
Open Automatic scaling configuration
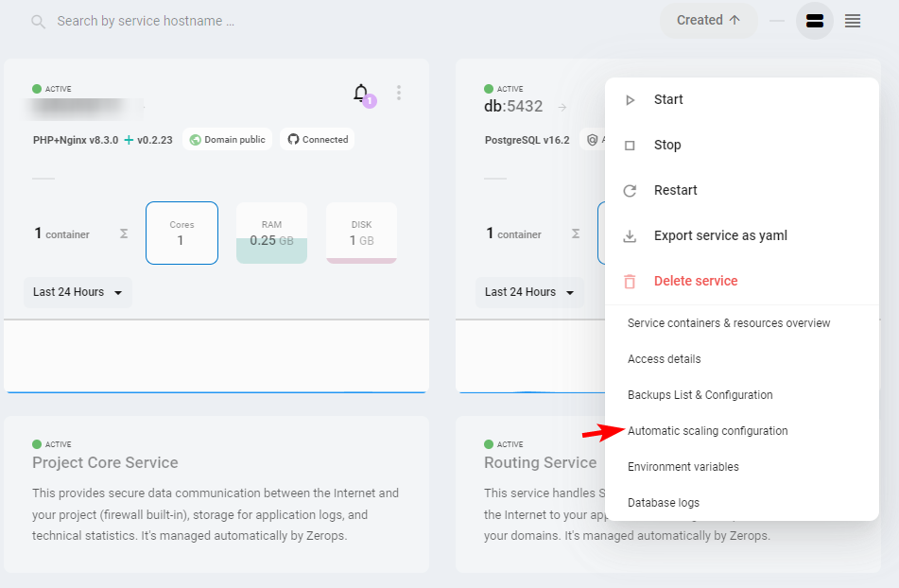707,431
